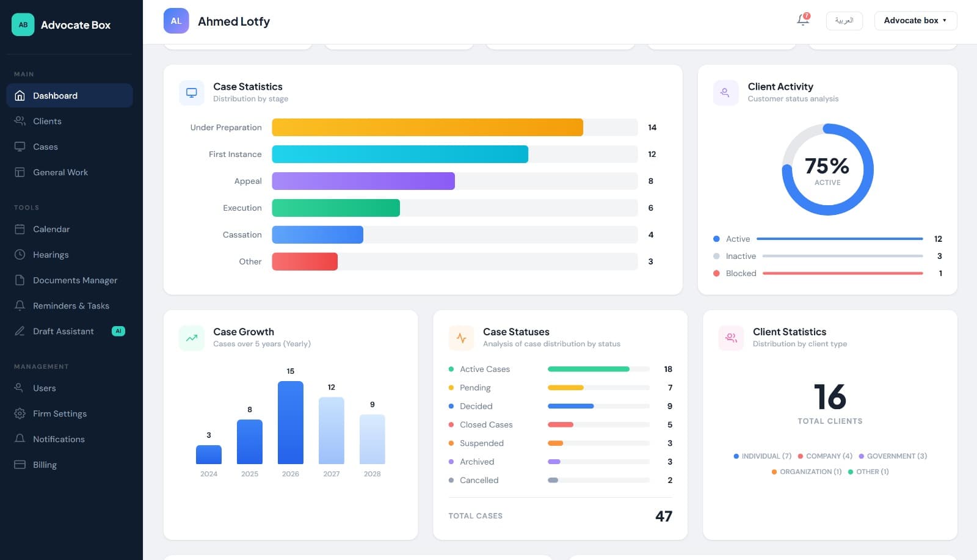Select the Cases icon in the sidebar

point(19,147)
